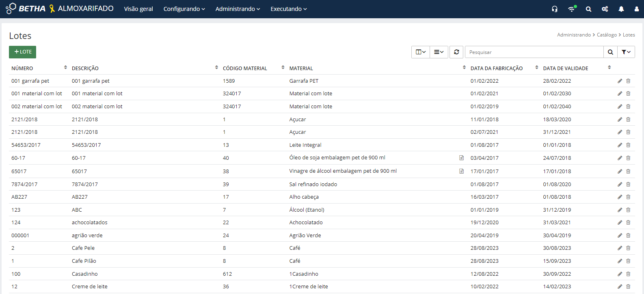
Task: Click validity date 01/02/2040
Action: pyautogui.click(x=557, y=107)
